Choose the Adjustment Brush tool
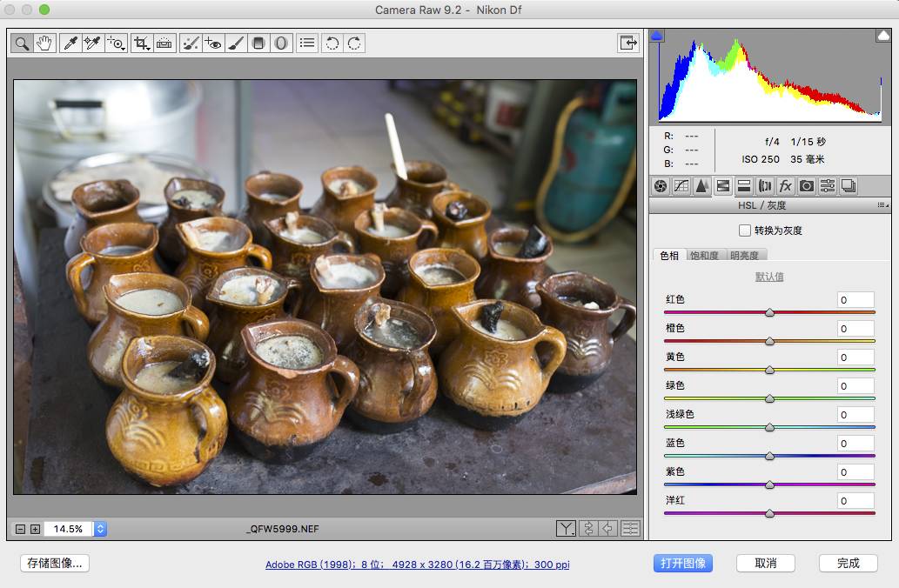The height and width of the screenshot is (588, 899). pos(236,43)
